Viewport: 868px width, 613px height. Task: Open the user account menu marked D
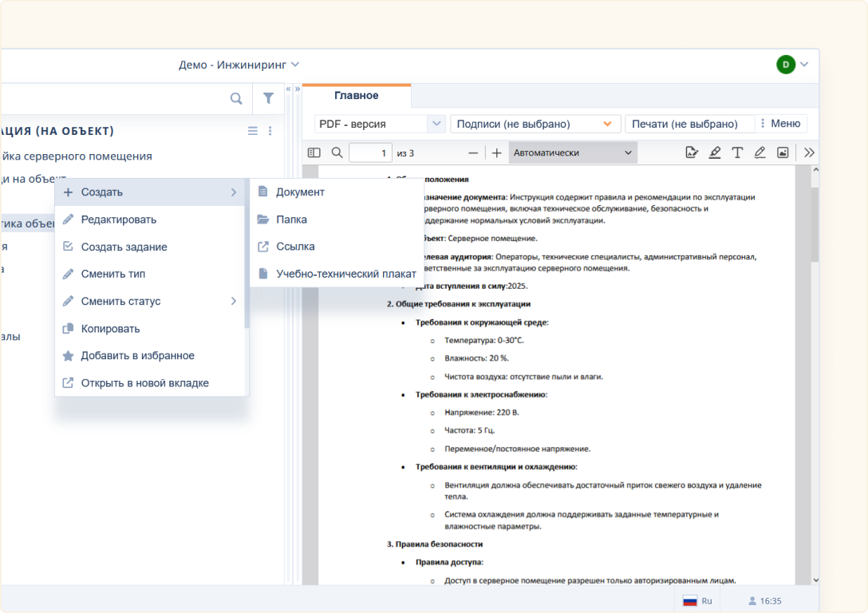click(787, 65)
